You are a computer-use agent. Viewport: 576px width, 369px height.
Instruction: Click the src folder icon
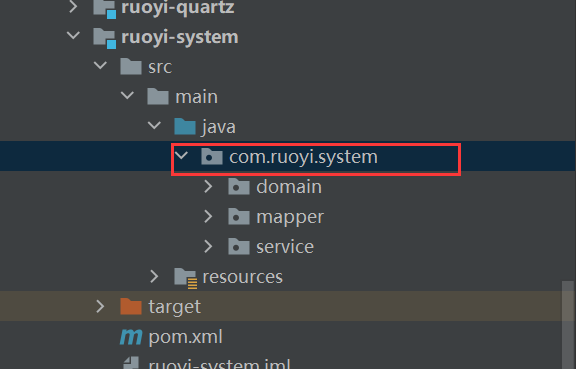[x=131, y=67]
